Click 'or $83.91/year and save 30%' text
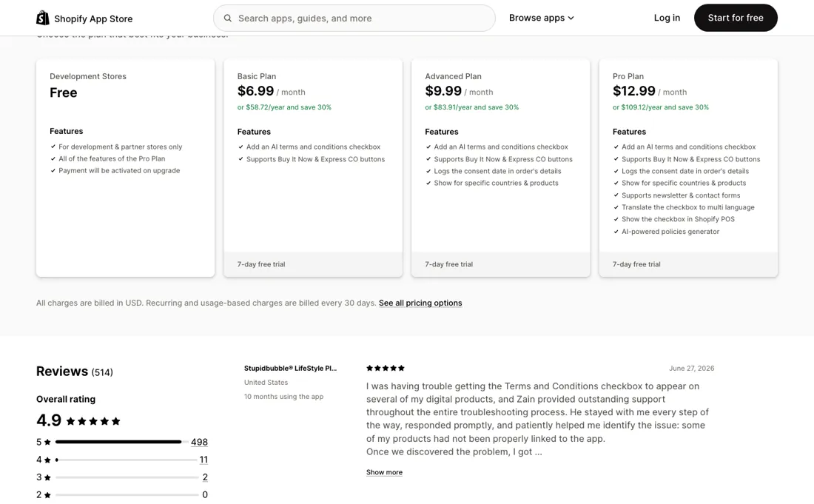 471,107
